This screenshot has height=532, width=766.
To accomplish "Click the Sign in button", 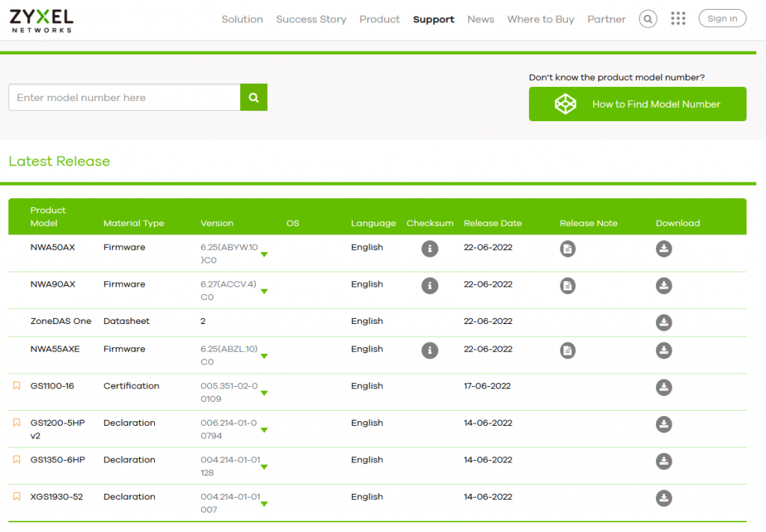I will coord(722,19).
